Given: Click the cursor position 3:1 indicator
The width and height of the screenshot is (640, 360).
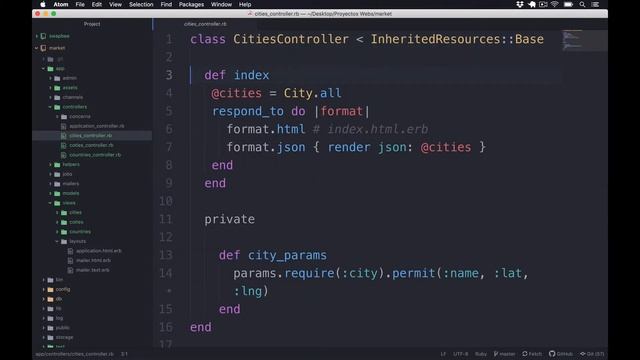Looking at the screenshot, I should 124,354.
